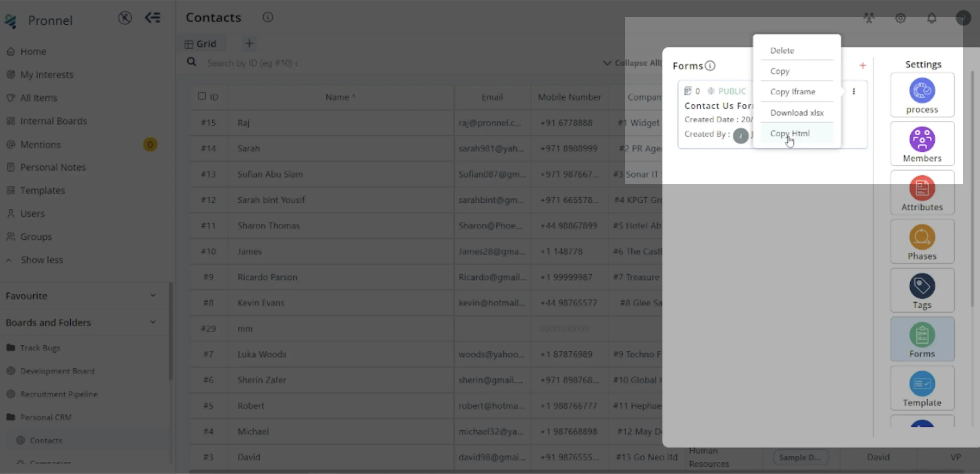The width and height of the screenshot is (980, 474).
Task: Click the 'Sample D...' tag chip
Action: click(x=800, y=457)
